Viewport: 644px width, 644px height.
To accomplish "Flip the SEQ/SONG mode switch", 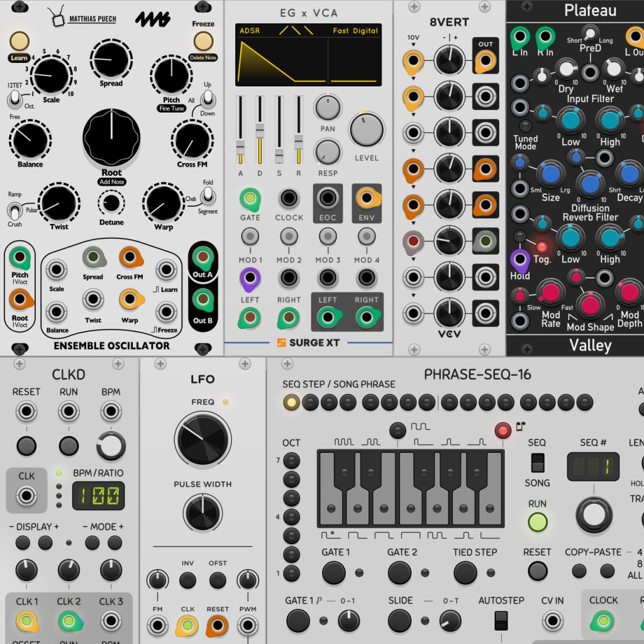I will click(x=537, y=462).
